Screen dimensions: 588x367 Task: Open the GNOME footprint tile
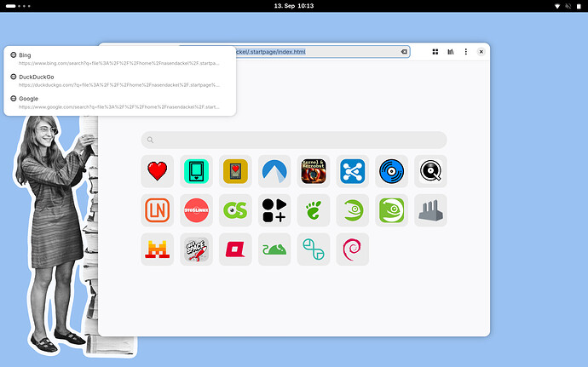tap(314, 210)
